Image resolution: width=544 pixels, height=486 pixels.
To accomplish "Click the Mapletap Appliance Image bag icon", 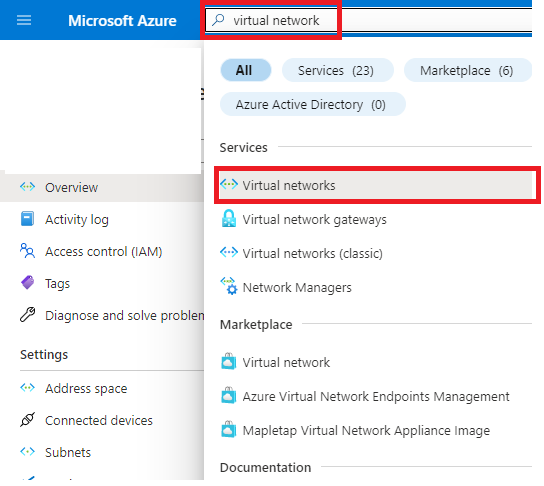I will tap(229, 429).
